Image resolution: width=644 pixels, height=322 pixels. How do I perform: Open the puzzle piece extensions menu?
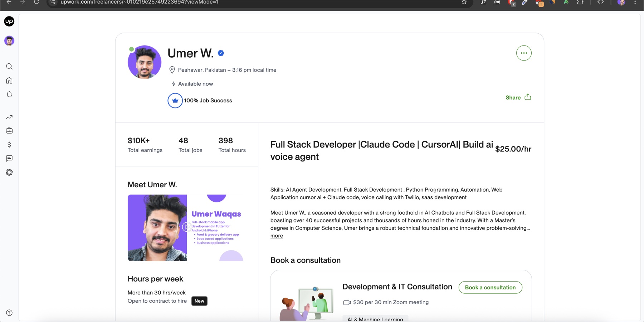[580, 2]
